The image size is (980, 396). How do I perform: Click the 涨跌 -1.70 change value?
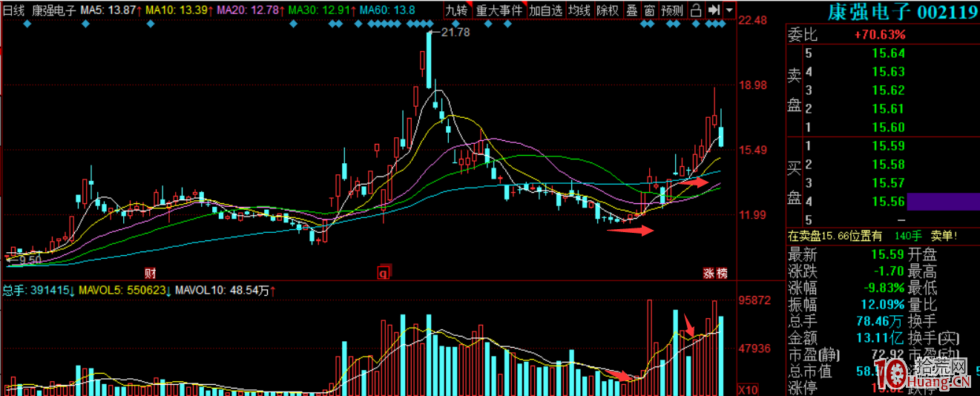pos(888,271)
